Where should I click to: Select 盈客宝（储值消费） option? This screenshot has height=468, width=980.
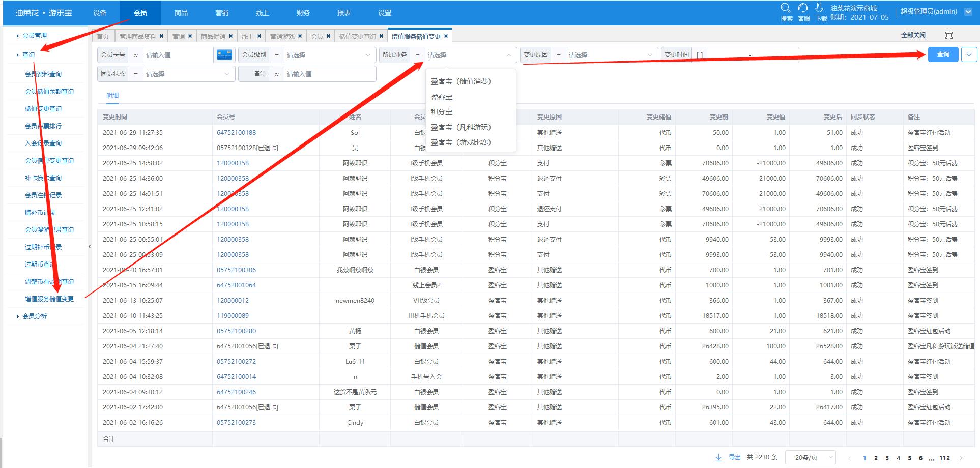click(x=471, y=81)
